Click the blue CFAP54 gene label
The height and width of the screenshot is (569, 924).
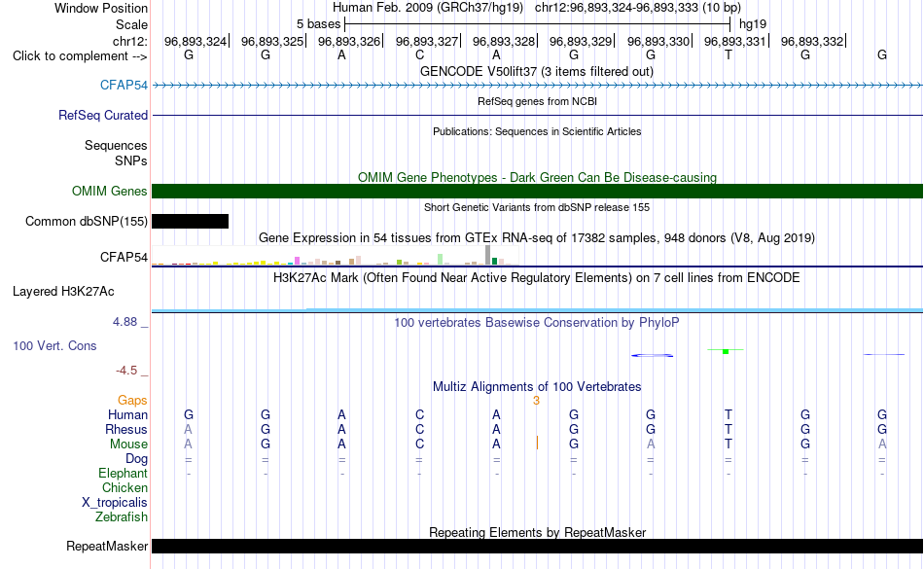tap(124, 85)
